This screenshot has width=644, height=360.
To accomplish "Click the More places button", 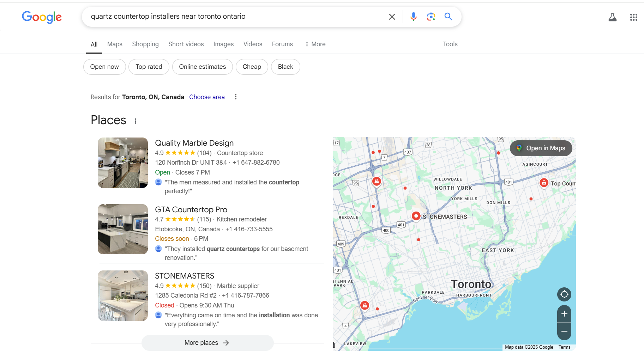I will coord(207,343).
